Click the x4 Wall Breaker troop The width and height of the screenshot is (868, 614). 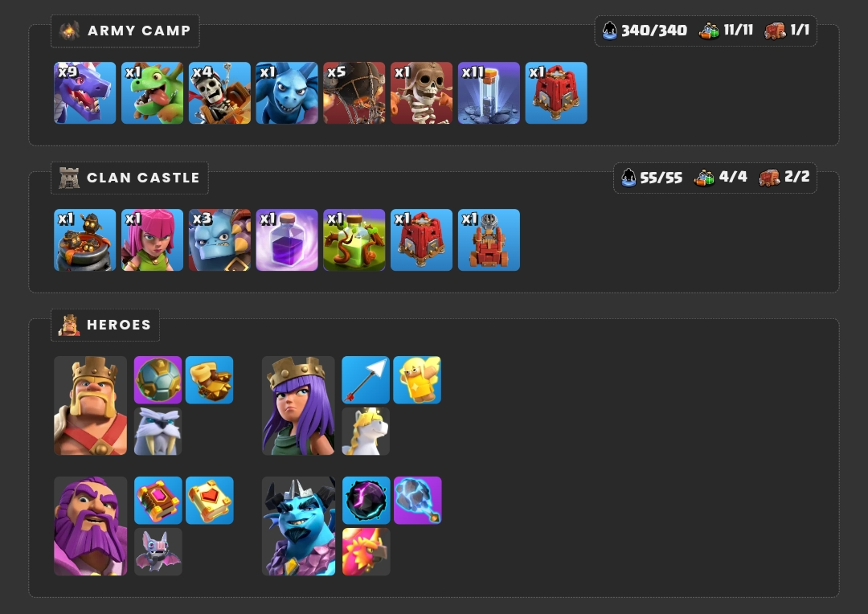pyautogui.click(x=219, y=93)
